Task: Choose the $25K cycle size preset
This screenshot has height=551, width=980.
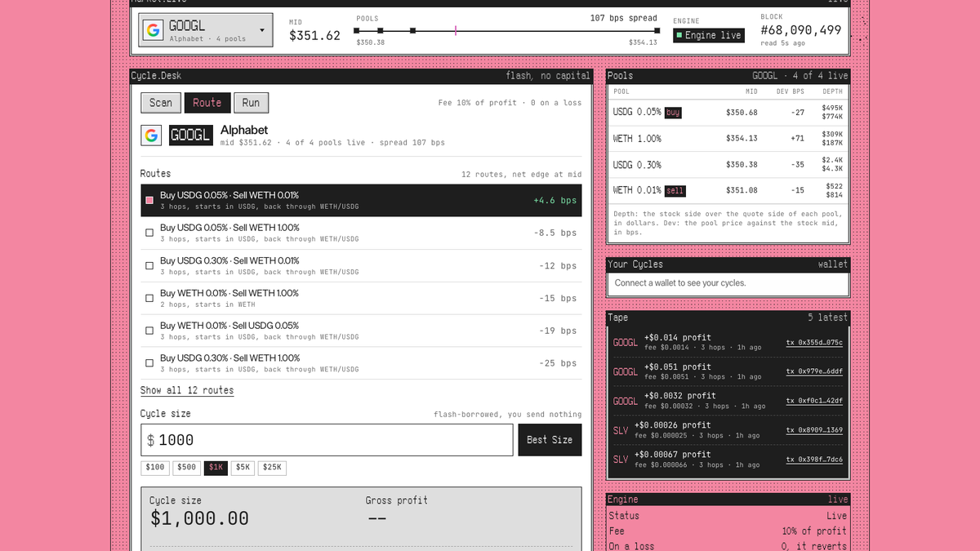Action: (272, 468)
